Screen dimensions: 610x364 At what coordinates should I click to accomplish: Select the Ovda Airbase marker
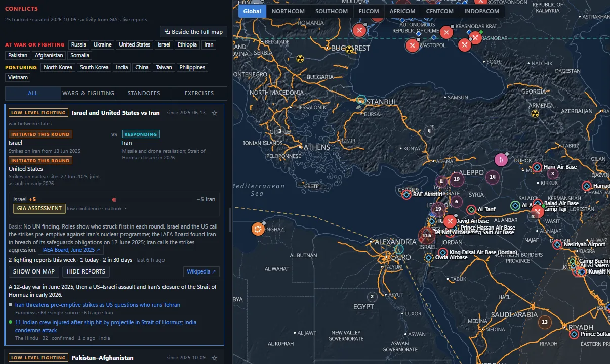(429, 258)
